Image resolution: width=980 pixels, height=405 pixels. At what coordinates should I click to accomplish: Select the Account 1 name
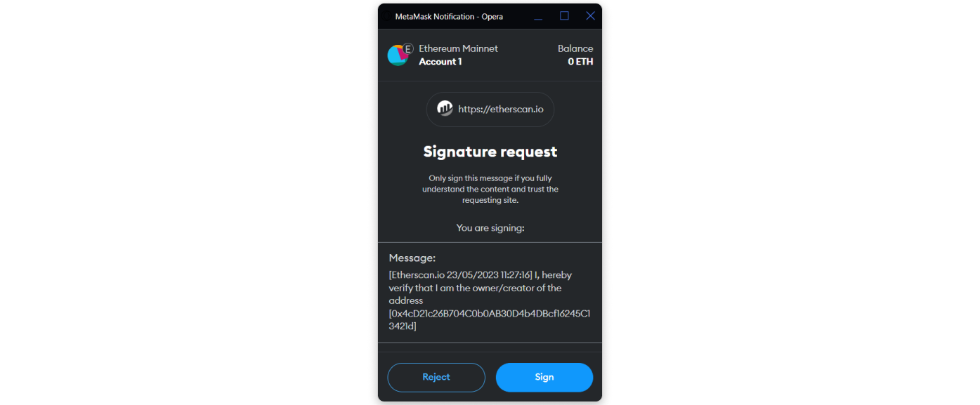[440, 62]
